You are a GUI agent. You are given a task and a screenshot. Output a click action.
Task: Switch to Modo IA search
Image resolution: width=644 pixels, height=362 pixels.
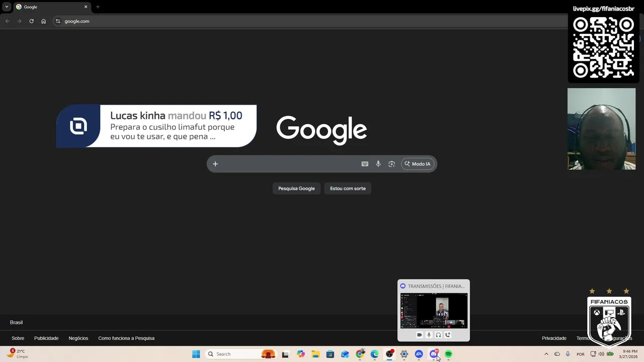418,164
